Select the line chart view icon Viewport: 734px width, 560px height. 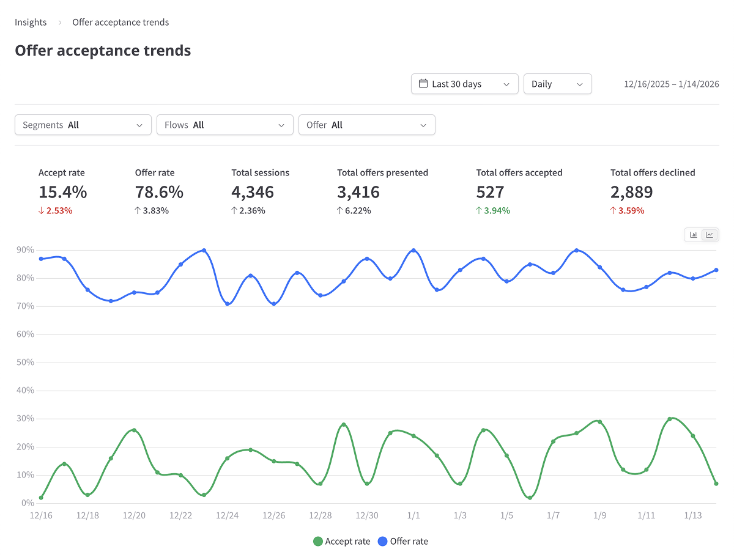710,235
